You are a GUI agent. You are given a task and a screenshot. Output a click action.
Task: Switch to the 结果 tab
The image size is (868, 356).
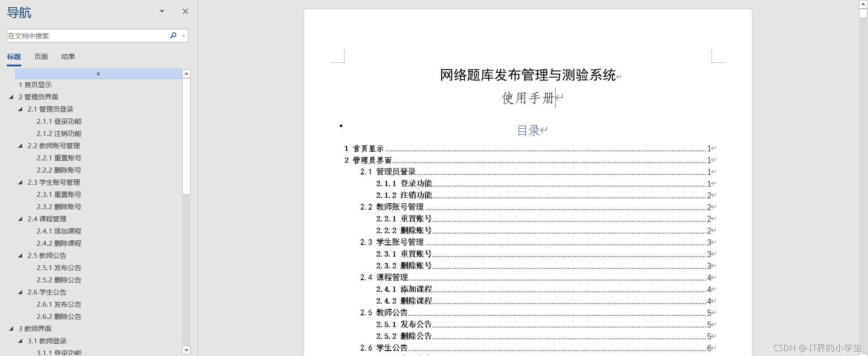(68, 56)
